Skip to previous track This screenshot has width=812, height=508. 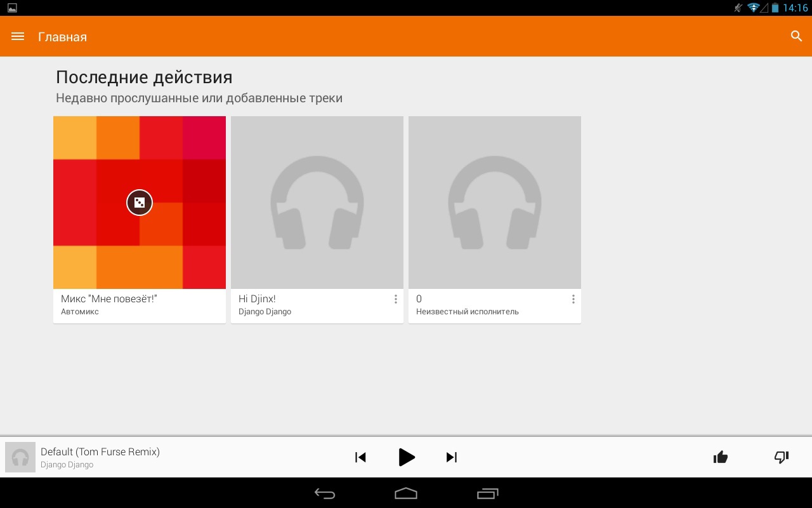(360, 457)
